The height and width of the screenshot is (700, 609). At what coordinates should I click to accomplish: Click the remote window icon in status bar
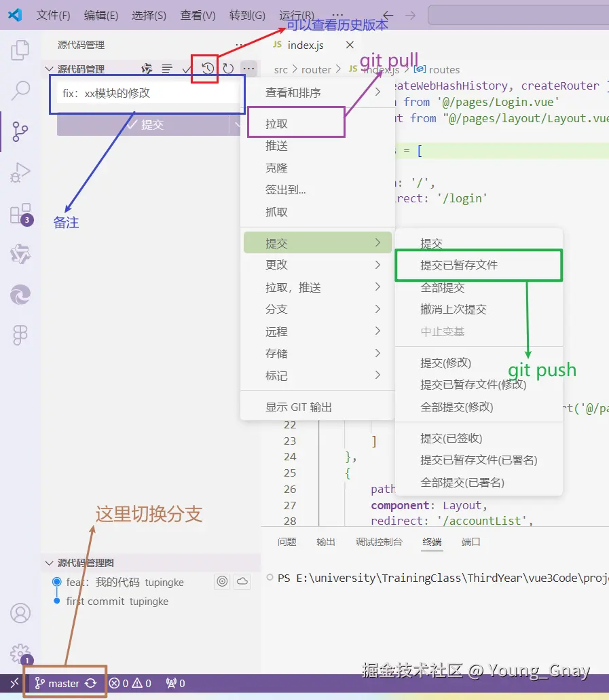tap(14, 683)
